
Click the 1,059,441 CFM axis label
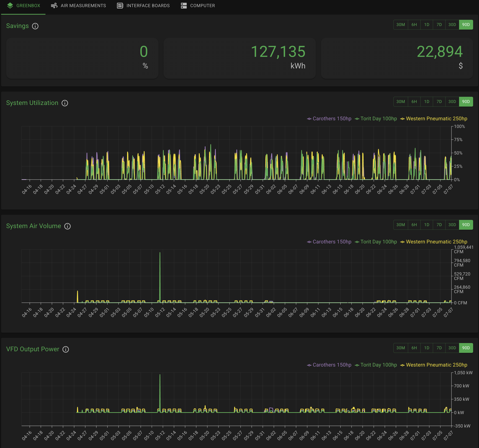[x=463, y=249]
